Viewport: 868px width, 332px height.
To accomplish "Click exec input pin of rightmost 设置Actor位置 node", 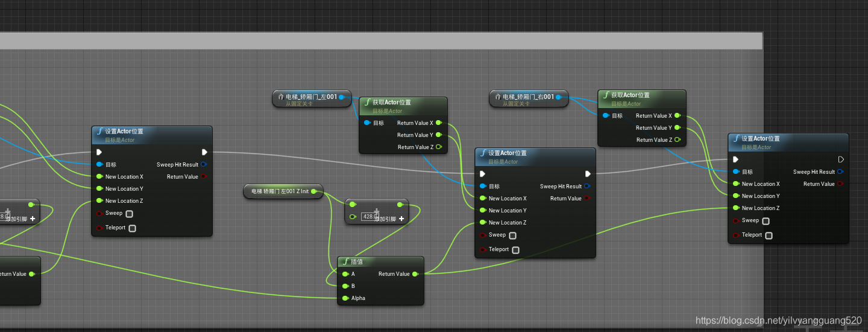I will [736, 159].
